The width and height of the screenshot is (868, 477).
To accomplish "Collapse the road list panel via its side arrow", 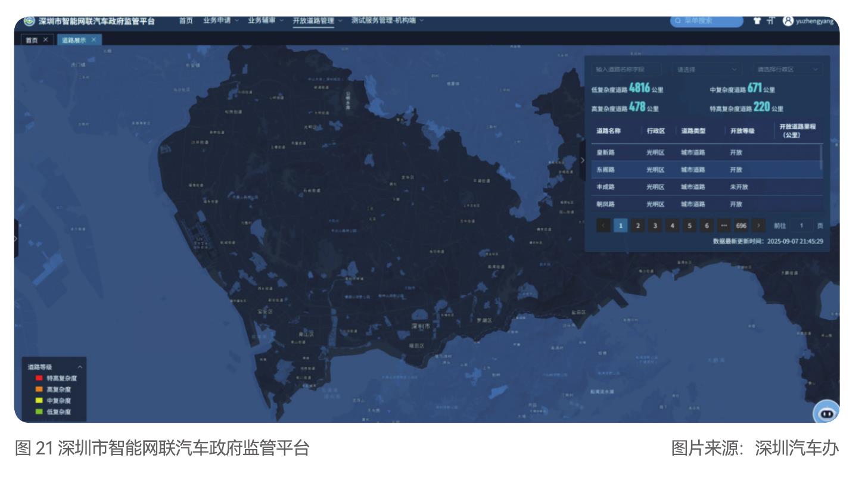I will 583,160.
